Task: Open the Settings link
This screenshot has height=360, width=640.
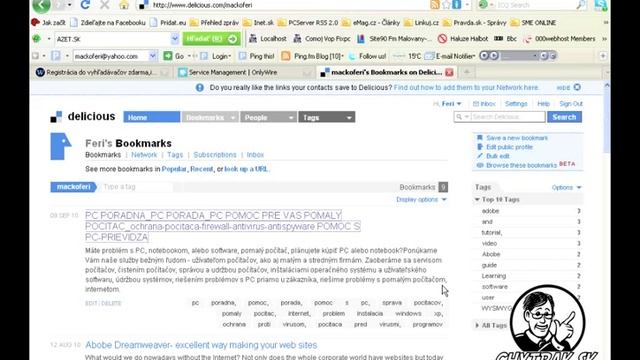Action: point(516,104)
